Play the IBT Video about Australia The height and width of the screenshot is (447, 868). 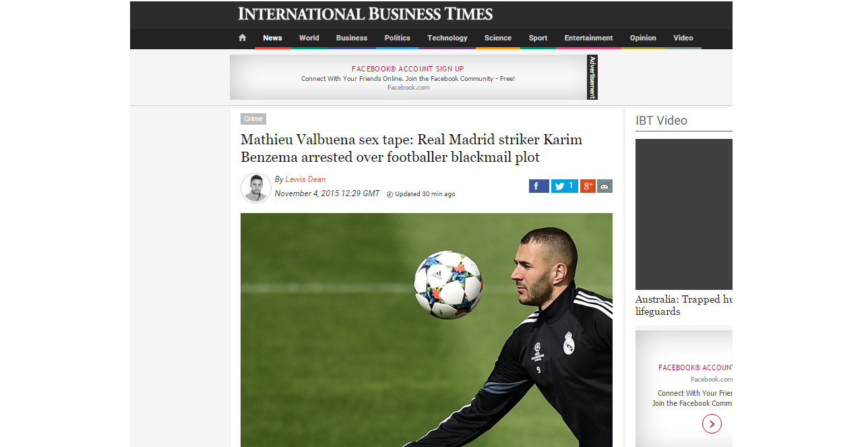pos(684,214)
